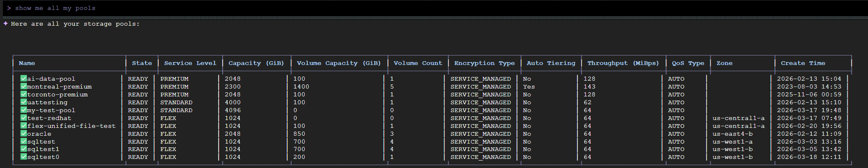Click throughput value 143
Screen dimensions: 868x168
pyautogui.click(x=589, y=86)
